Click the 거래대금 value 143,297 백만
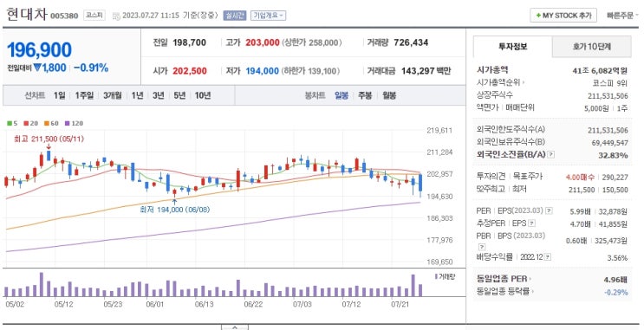The image size is (644, 330). point(426,71)
